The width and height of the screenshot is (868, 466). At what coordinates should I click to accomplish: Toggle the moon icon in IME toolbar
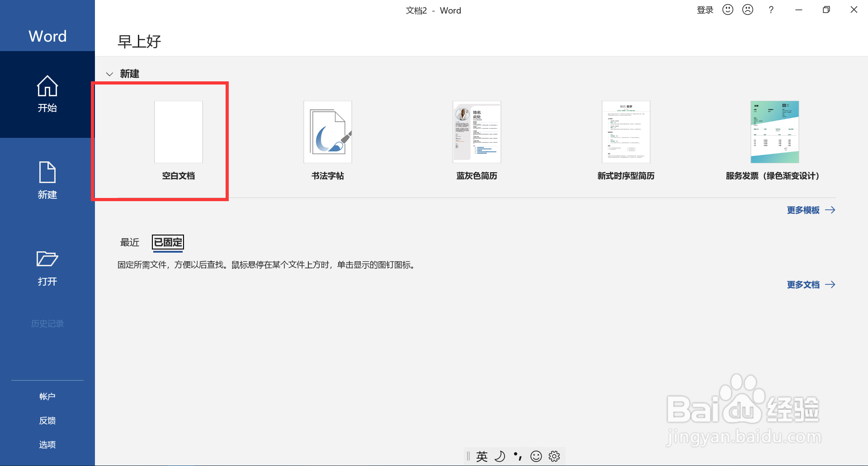click(x=500, y=457)
